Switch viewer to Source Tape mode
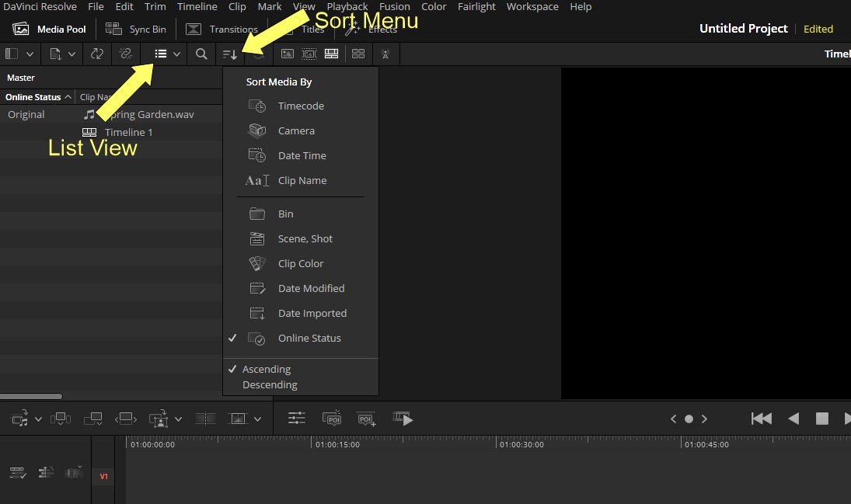Image resolution: width=851 pixels, height=504 pixels. [309, 54]
